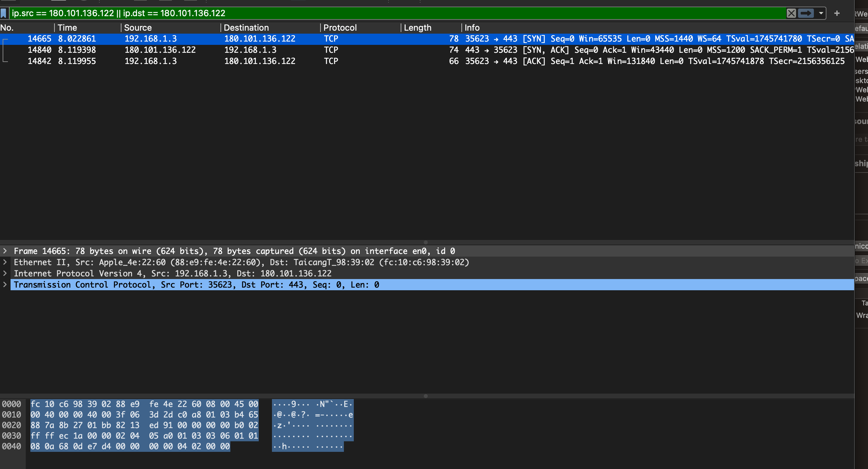Click hex offset 0020 in bytes pane
868x469 pixels.
(x=12, y=425)
